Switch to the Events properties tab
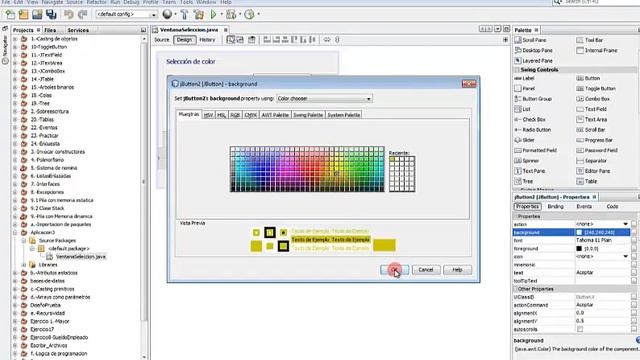Image resolution: width=640 pixels, height=360 pixels. [584, 207]
